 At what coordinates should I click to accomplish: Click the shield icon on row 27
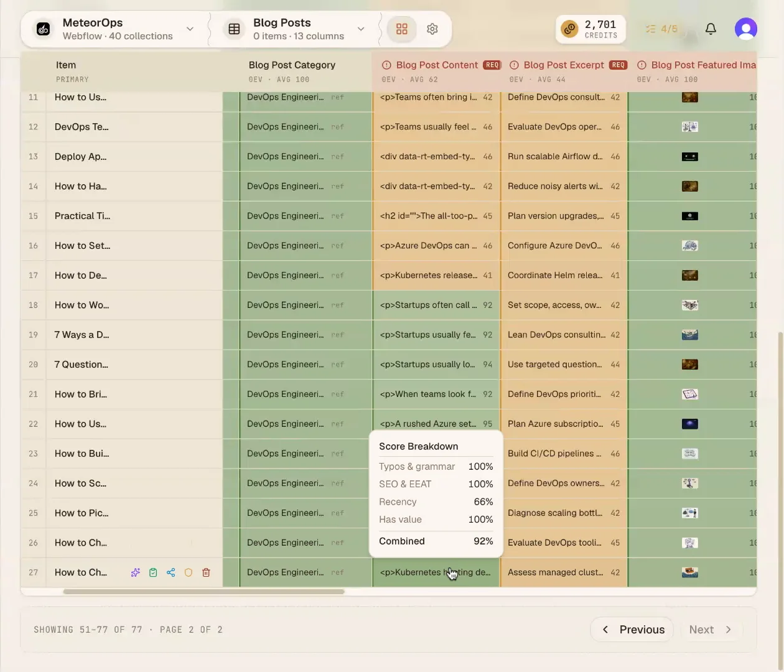(x=189, y=572)
